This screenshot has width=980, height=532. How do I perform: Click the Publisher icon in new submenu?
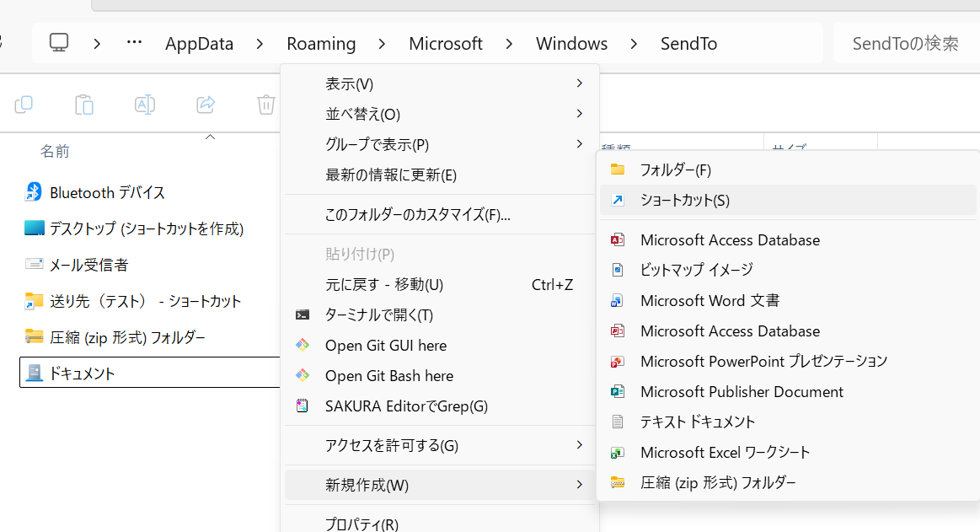click(x=618, y=391)
